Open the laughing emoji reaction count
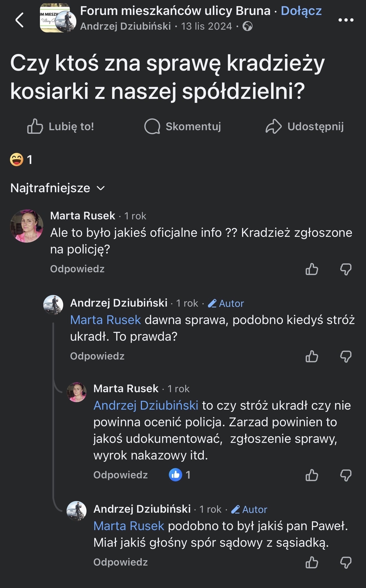Screen dimensions: 366x588 [21, 160]
